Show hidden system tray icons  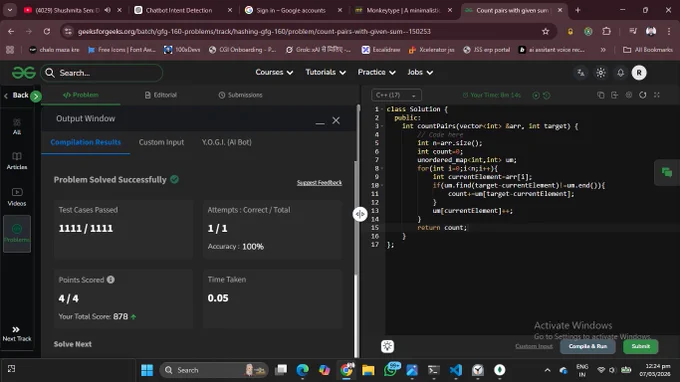(x=547, y=370)
